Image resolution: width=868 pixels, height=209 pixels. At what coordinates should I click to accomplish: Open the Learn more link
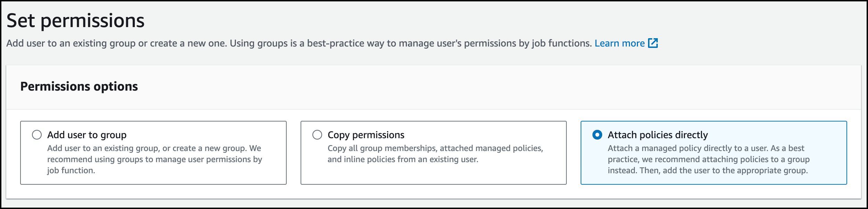coord(619,43)
